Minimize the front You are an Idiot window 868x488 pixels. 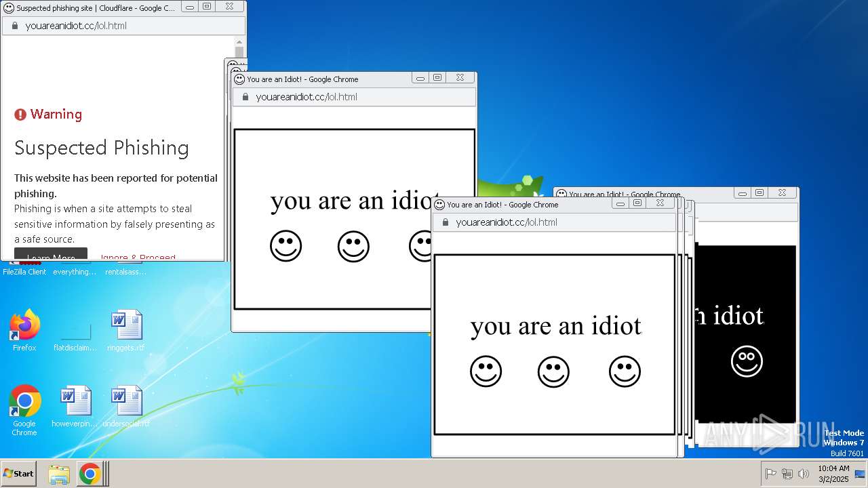(620, 203)
